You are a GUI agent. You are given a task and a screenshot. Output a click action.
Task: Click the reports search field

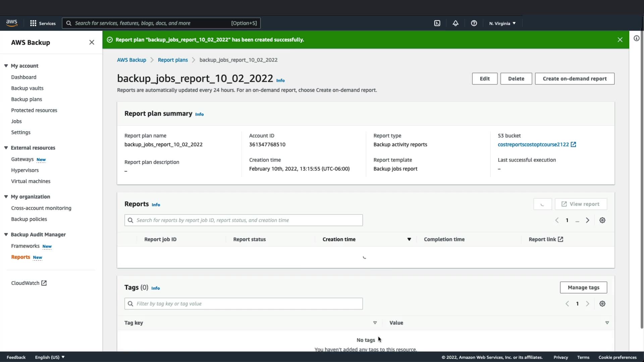point(244,220)
